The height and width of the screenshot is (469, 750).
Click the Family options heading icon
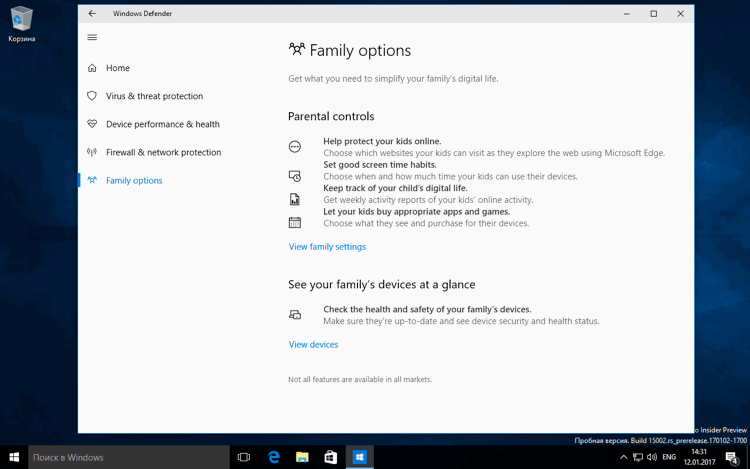coord(297,49)
